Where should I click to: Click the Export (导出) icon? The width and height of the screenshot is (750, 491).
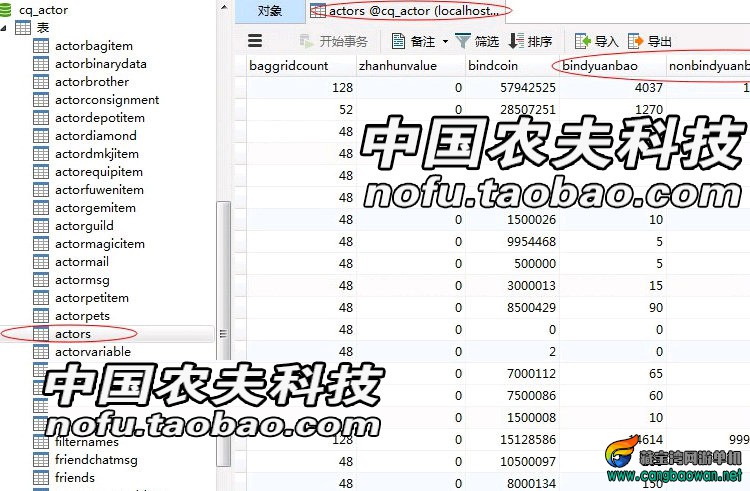pyautogui.click(x=635, y=41)
